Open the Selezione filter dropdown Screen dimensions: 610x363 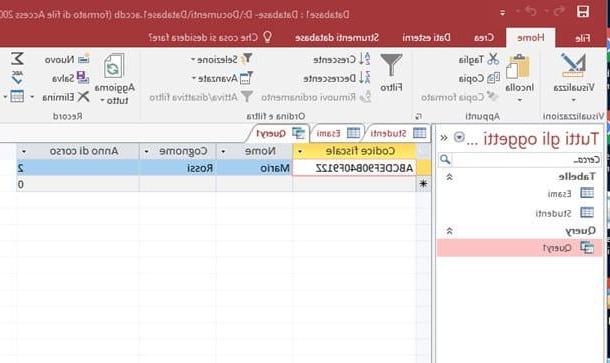[221, 60]
